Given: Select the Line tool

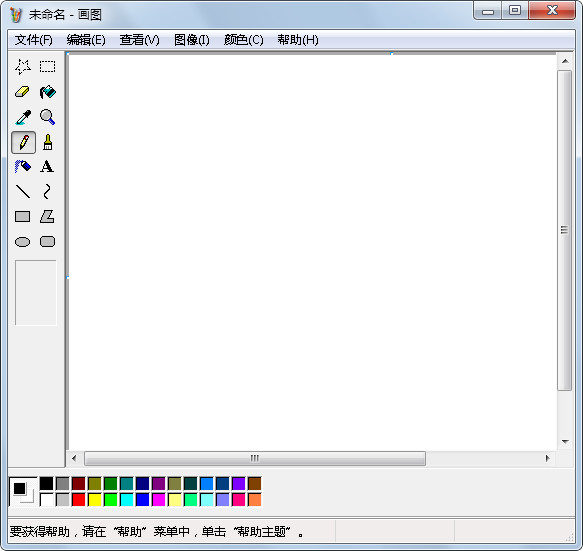Looking at the screenshot, I should coord(23,191).
